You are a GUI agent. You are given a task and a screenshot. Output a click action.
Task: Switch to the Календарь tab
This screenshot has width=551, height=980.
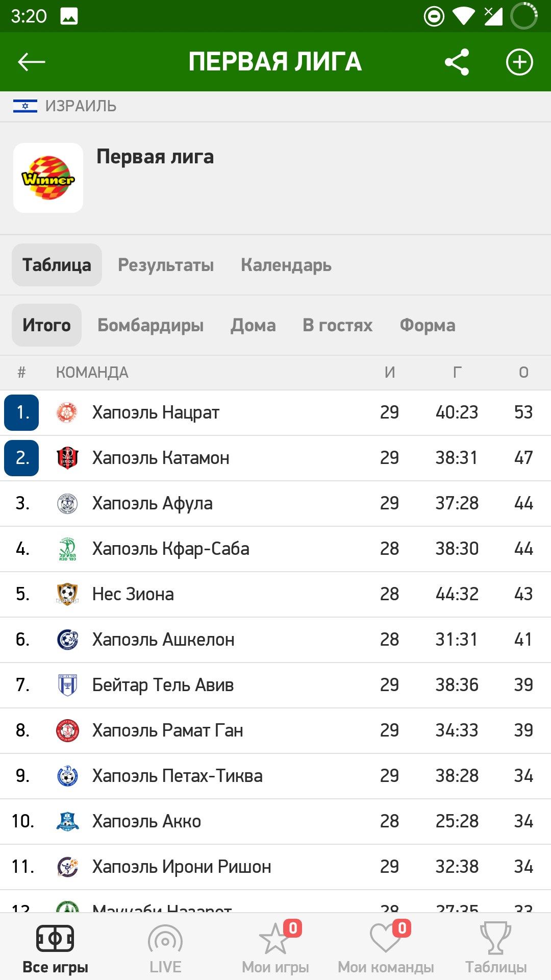click(286, 265)
